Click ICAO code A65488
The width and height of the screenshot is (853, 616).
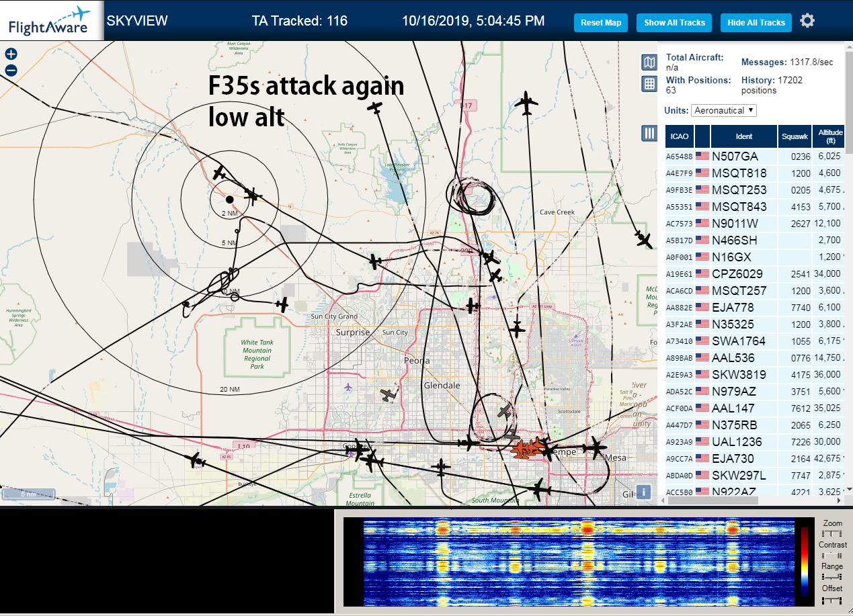[x=679, y=157]
